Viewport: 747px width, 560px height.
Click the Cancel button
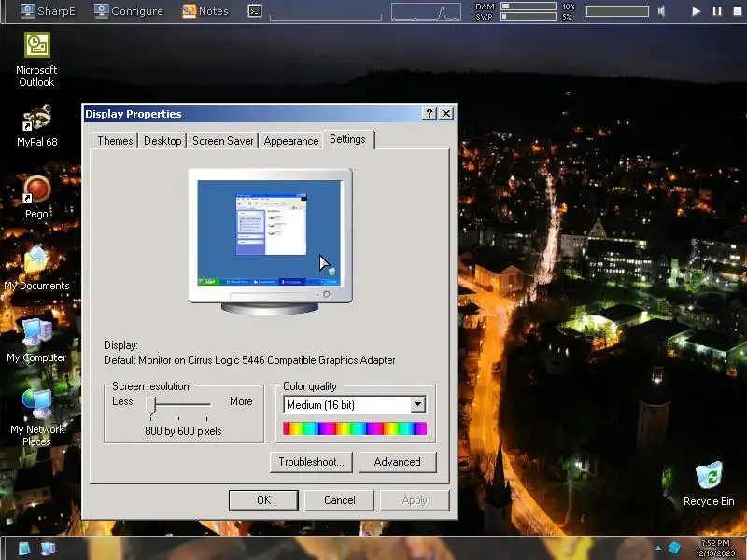click(x=339, y=500)
